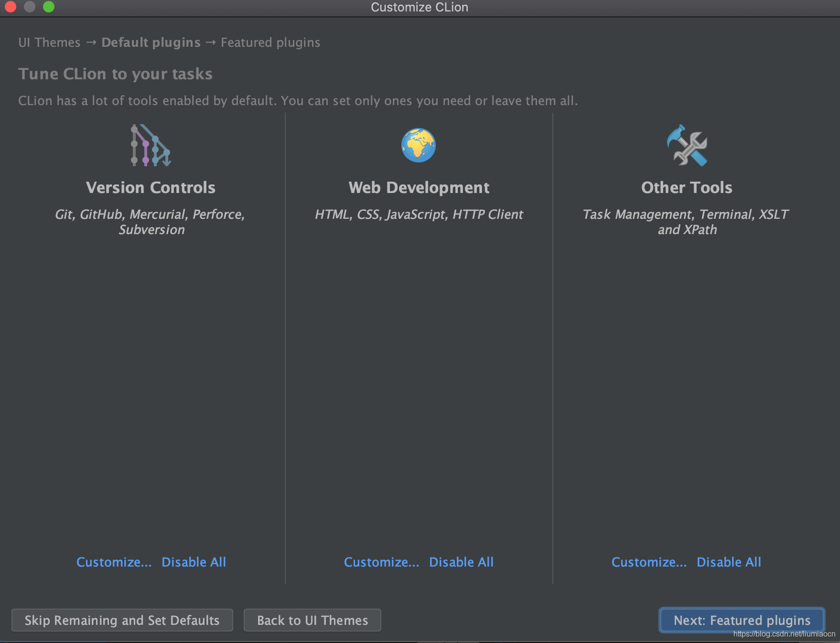Image resolution: width=840 pixels, height=643 pixels.
Task: Click the Git, GitHub, Mercurial description text
Action: click(x=151, y=222)
